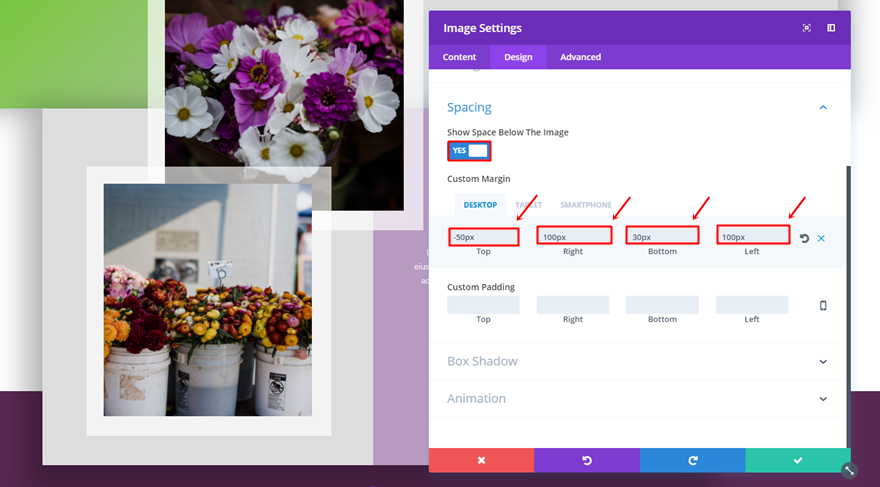Viewport: 880px width, 487px height.
Task: Click the Custom Padding label
Action: tap(481, 287)
